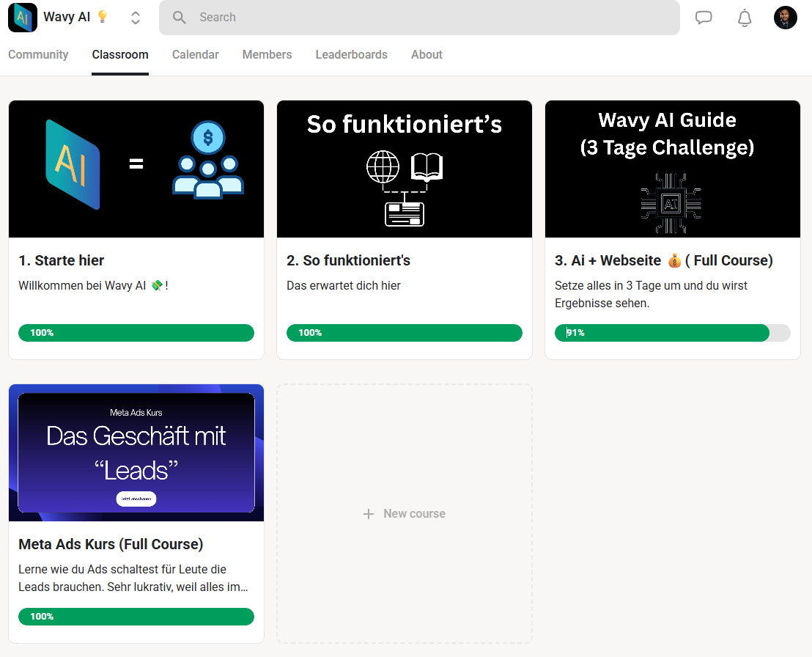Focus the Search input field
This screenshot has width=812, height=657.
[x=419, y=18]
